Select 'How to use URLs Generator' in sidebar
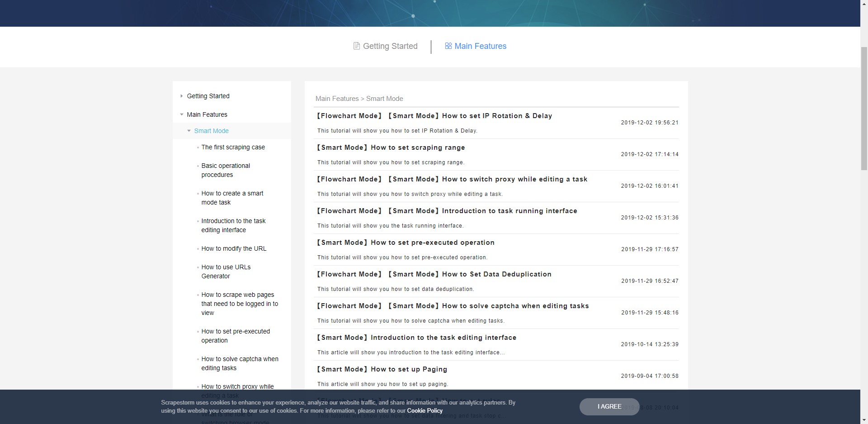This screenshot has width=868, height=424. (226, 272)
